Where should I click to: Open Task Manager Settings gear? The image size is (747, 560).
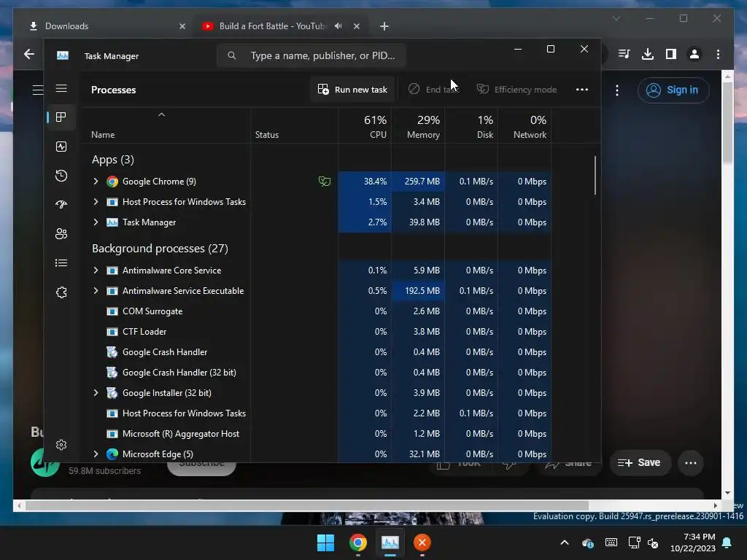[61, 445]
